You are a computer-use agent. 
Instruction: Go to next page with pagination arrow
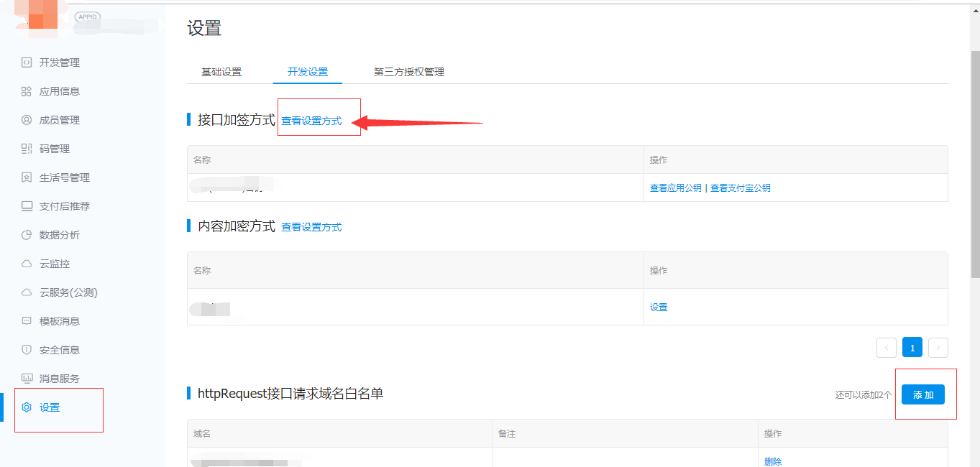[x=938, y=348]
